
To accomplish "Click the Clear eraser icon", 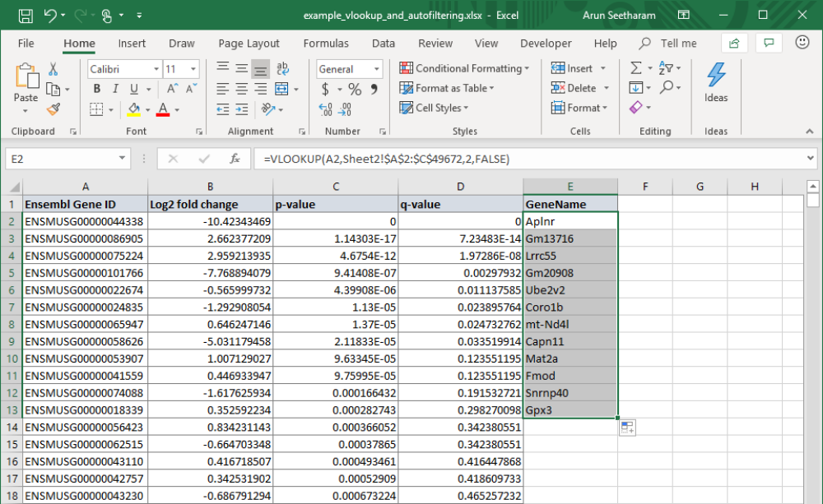I will click(x=635, y=107).
